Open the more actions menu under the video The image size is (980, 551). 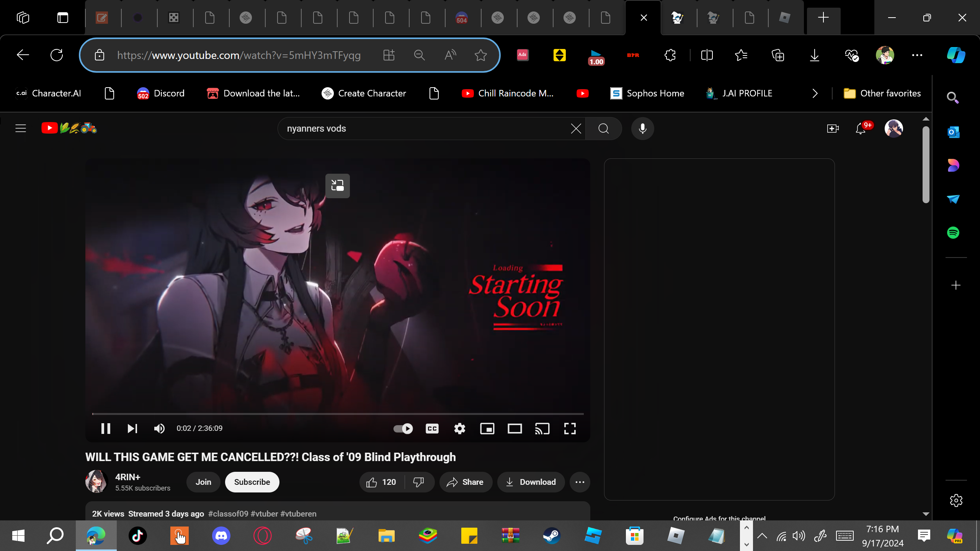coord(580,482)
